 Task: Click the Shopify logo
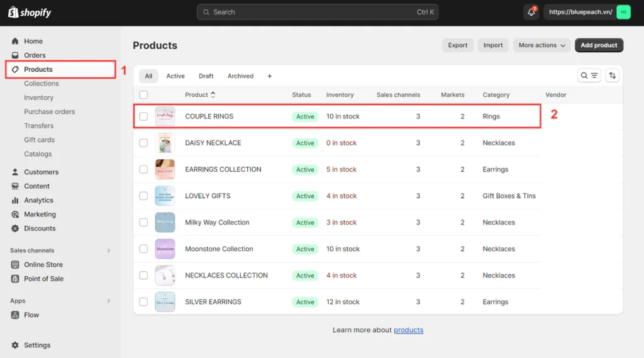(31, 13)
